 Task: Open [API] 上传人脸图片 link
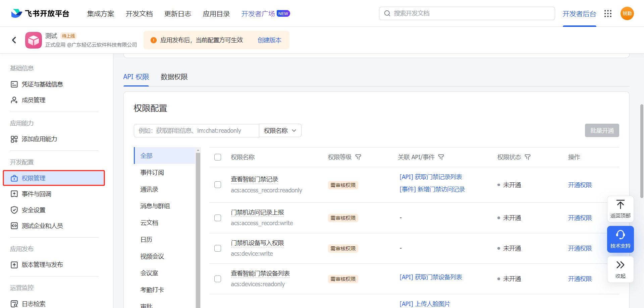pos(425,304)
